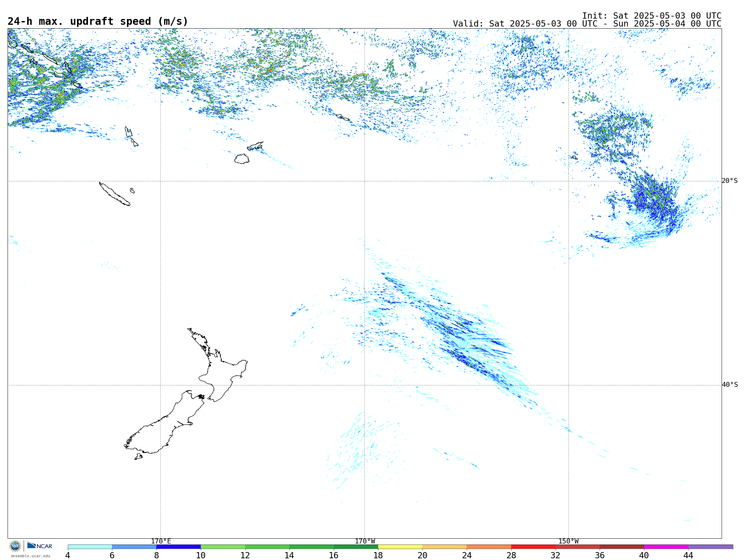Click the green 12–14 m/s color swatch
The height and width of the screenshot is (560, 744).
pos(267,547)
